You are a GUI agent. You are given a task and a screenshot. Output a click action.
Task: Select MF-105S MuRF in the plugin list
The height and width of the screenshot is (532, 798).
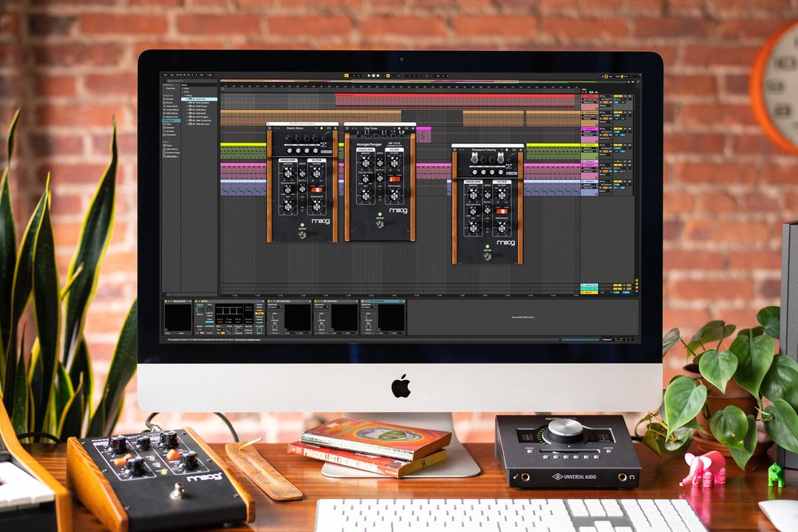(199, 113)
